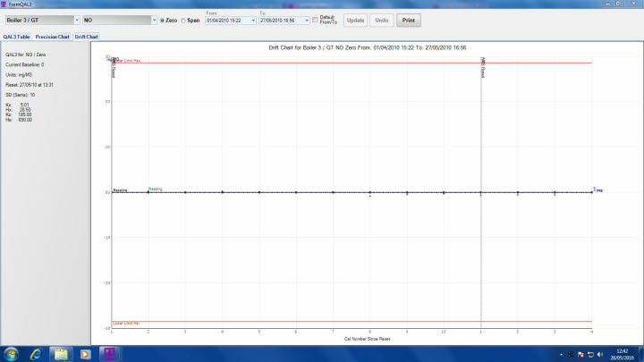Open the From date picker dropdown
This screenshot has width=644, height=362.
pyautogui.click(x=254, y=20)
